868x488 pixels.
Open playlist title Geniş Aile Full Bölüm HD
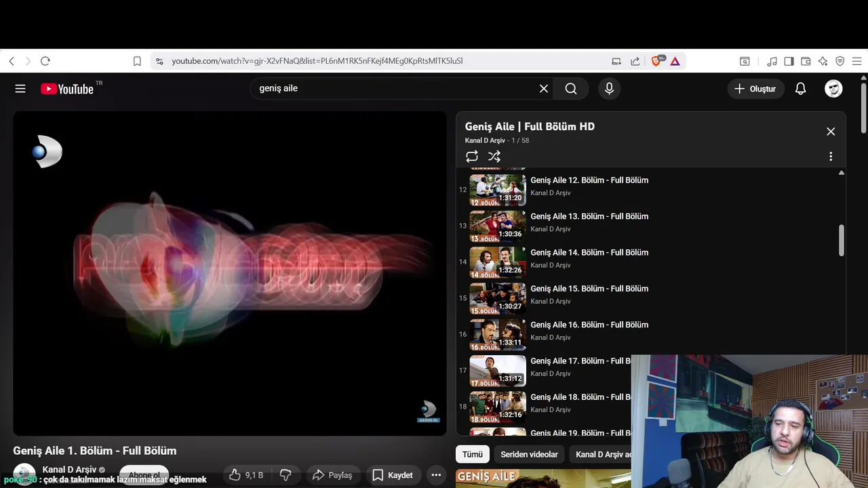click(530, 127)
